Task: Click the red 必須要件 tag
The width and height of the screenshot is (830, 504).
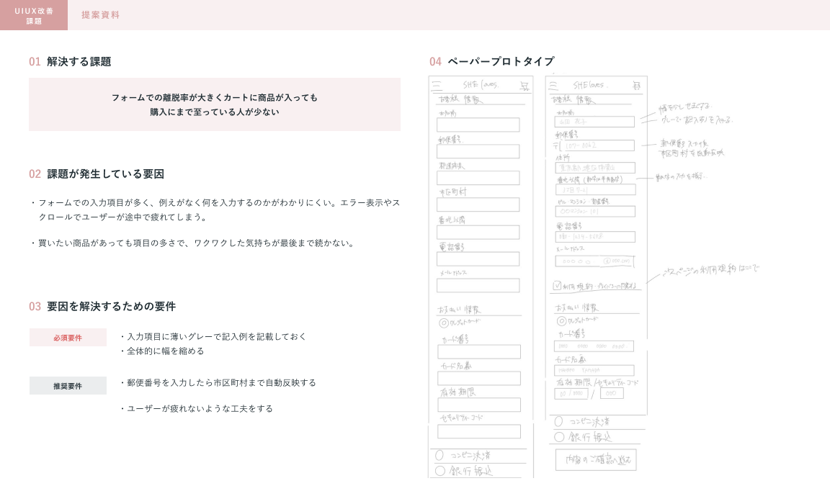Action: (x=68, y=338)
